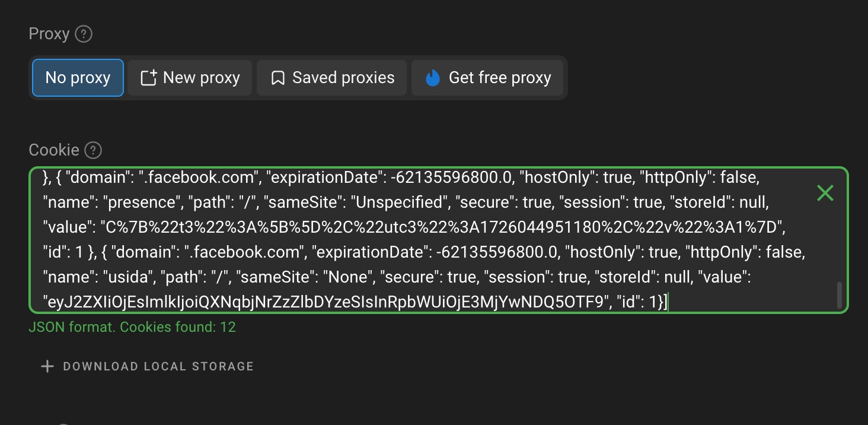Screen dimensions: 868x425
Task: Clear the cookie field with green X
Action: (825, 192)
